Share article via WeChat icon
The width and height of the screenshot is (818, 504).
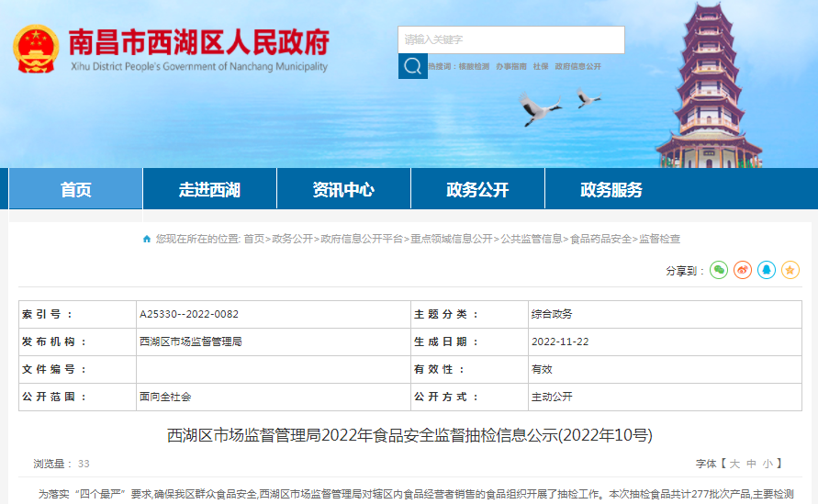tap(719, 270)
